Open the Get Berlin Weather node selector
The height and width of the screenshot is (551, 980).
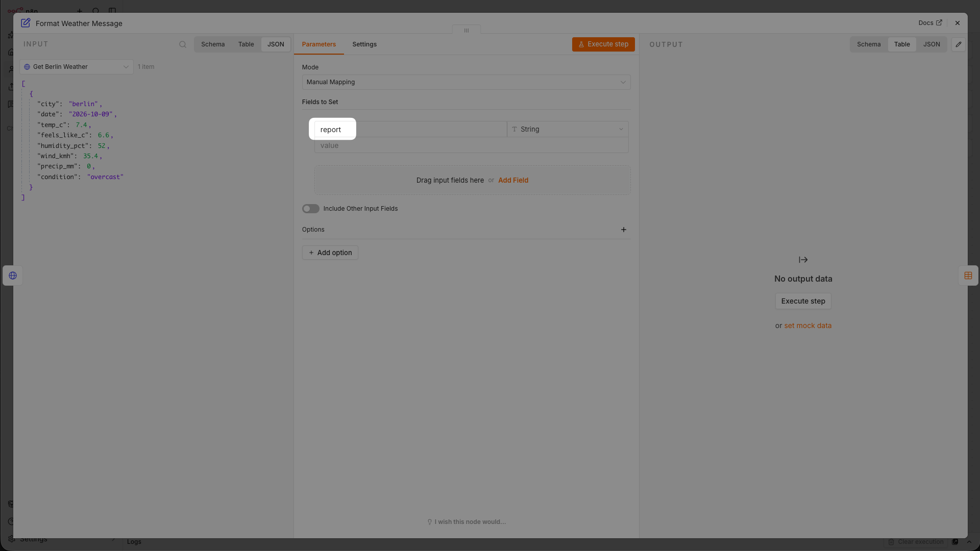point(77,67)
